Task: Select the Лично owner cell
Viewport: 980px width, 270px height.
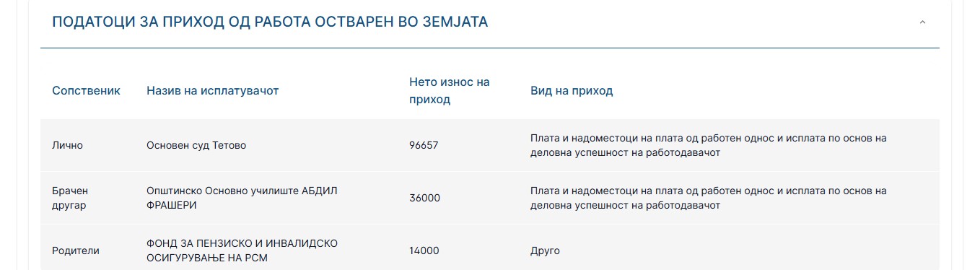Action: coord(67,145)
